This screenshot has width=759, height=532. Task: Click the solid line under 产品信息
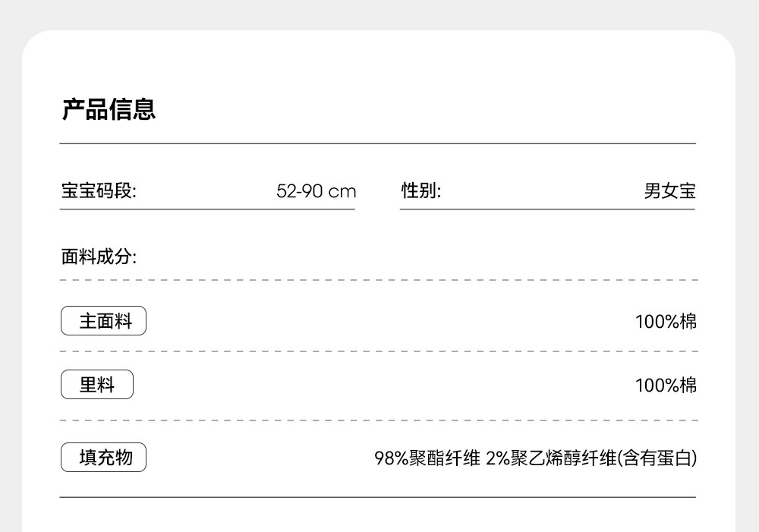[x=378, y=143]
